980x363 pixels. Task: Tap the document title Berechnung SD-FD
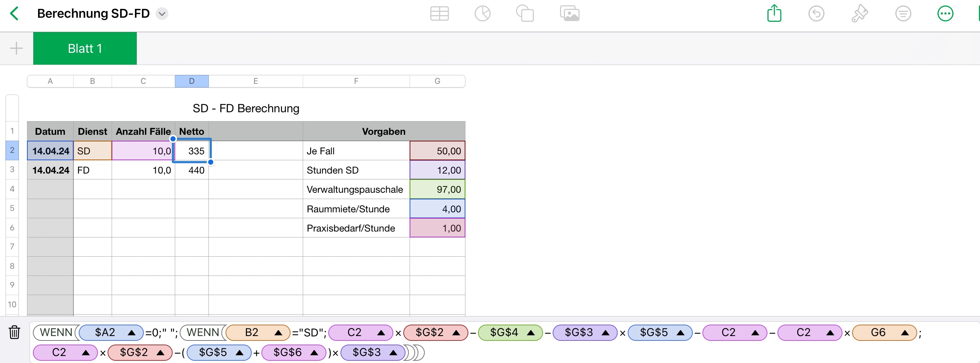click(x=94, y=14)
